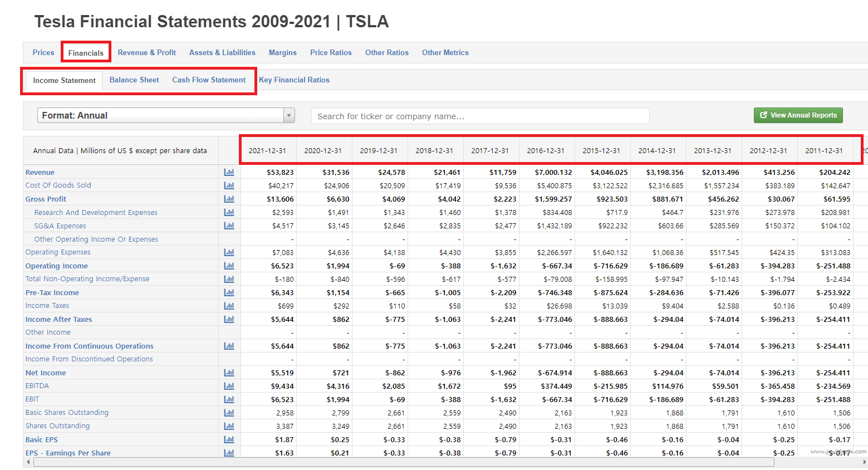
Task: Open the Other Metrics tab
Action: point(445,52)
